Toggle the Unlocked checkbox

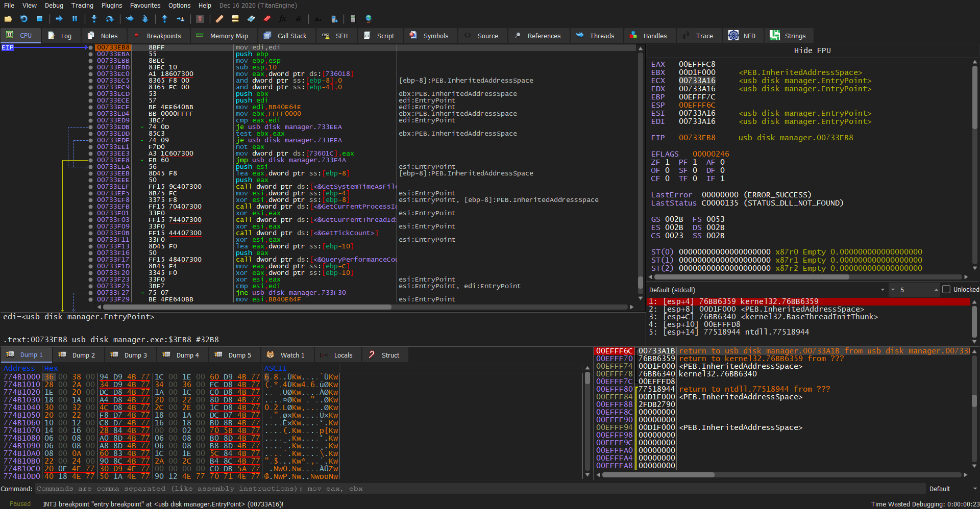946,290
